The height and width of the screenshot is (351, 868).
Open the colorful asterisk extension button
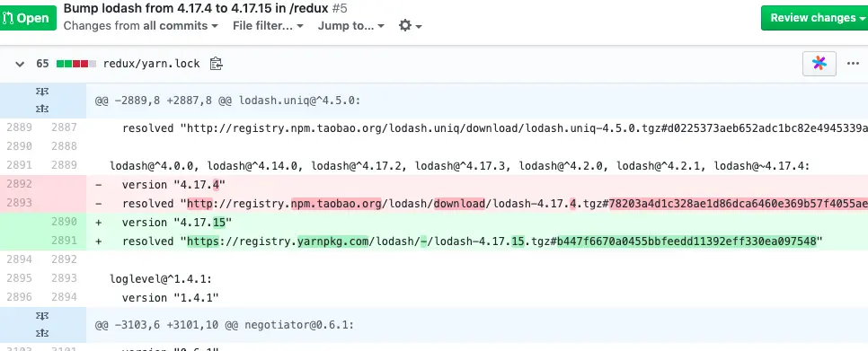[x=819, y=64]
